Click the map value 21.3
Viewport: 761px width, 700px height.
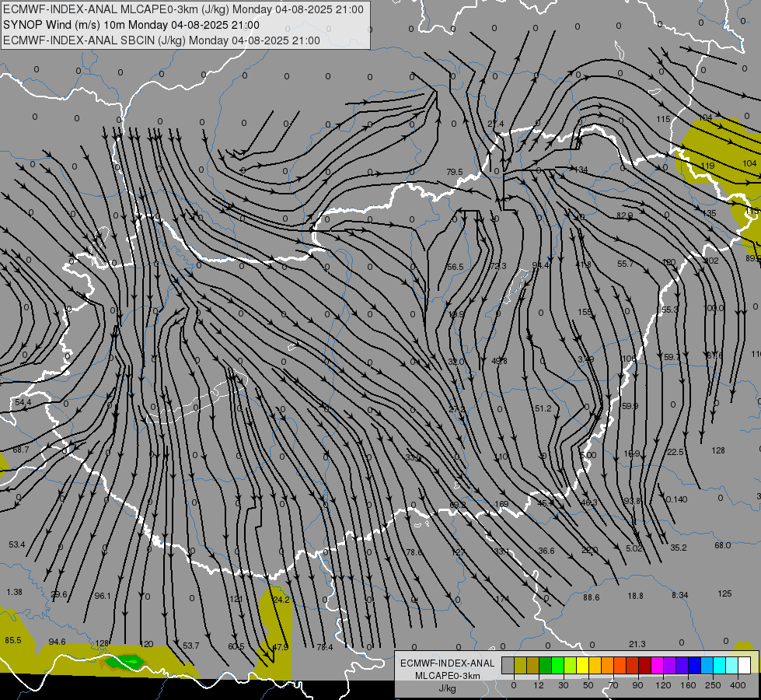point(637,644)
